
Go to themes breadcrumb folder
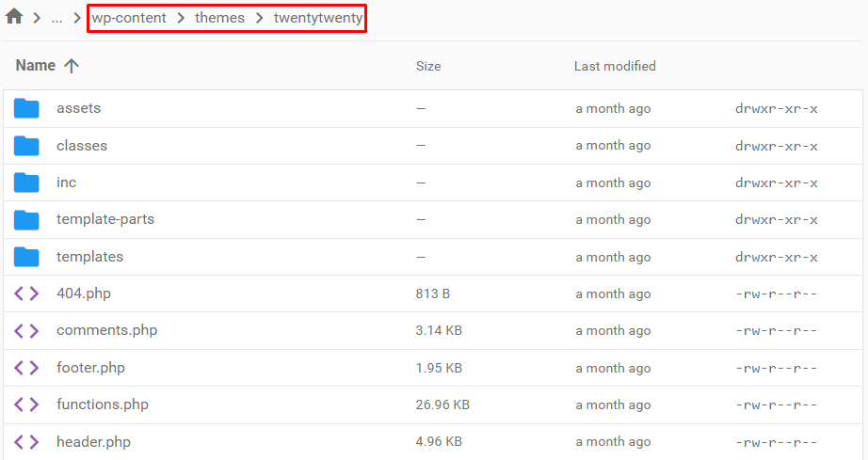coord(219,19)
